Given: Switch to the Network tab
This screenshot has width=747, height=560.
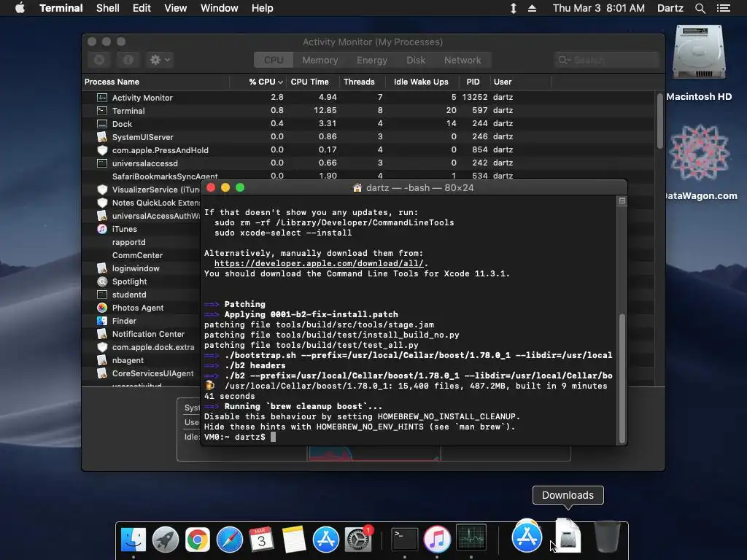Looking at the screenshot, I should (462, 60).
